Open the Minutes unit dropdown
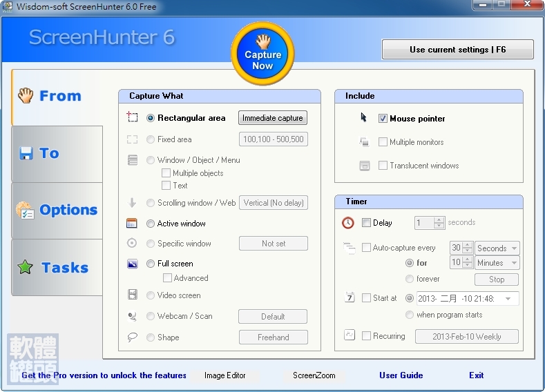The image size is (545, 392). tap(497, 263)
